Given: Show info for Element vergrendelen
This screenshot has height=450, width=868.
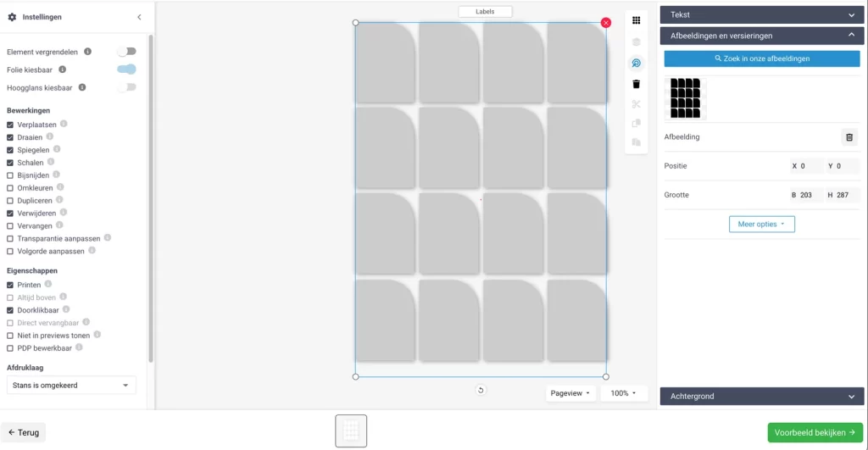Looking at the screenshot, I should 88,52.
